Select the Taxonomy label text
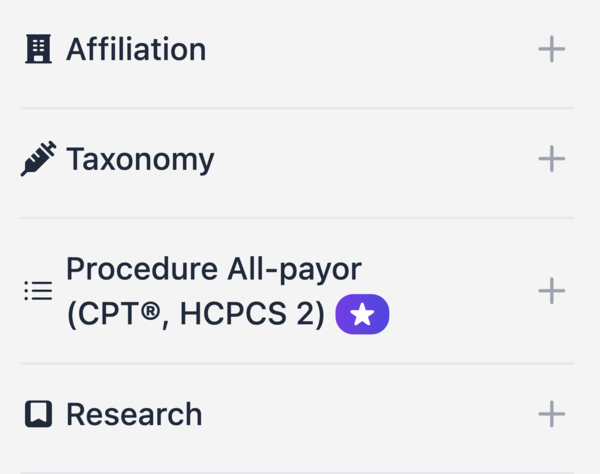600x474 pixels. tap(140, 160)
